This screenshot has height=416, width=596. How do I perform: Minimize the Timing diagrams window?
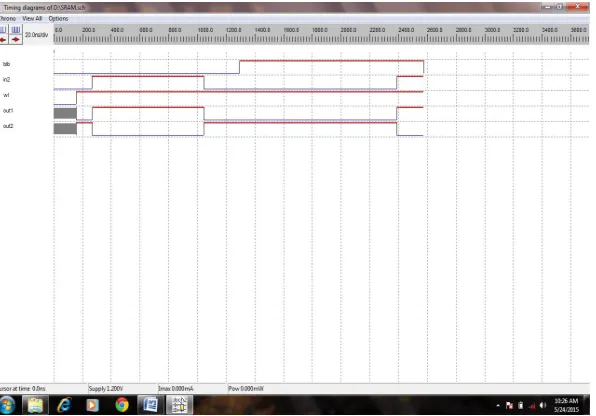coord(547,7)
